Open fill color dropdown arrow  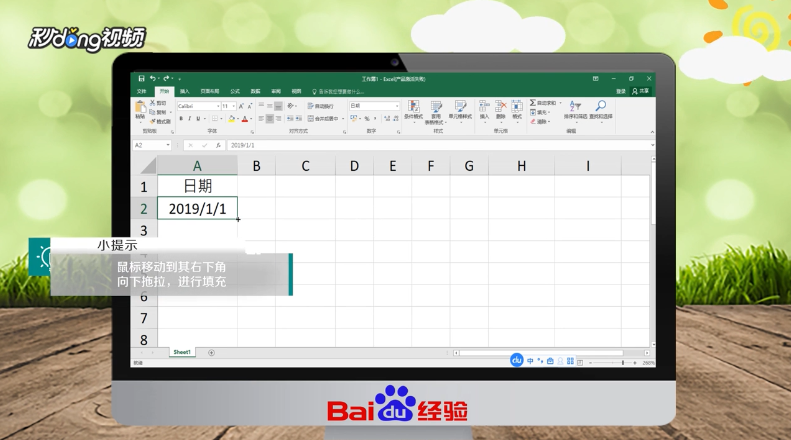tap(237, 119)
